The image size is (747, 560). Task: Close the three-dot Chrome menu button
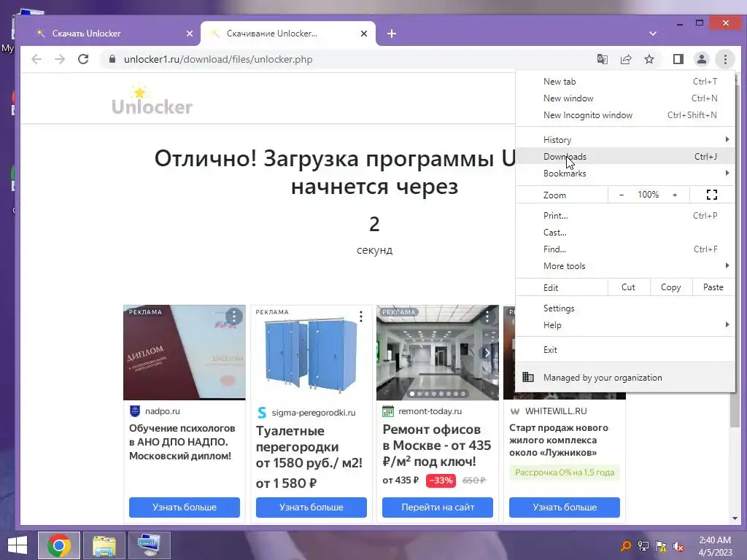coord(725,59)
